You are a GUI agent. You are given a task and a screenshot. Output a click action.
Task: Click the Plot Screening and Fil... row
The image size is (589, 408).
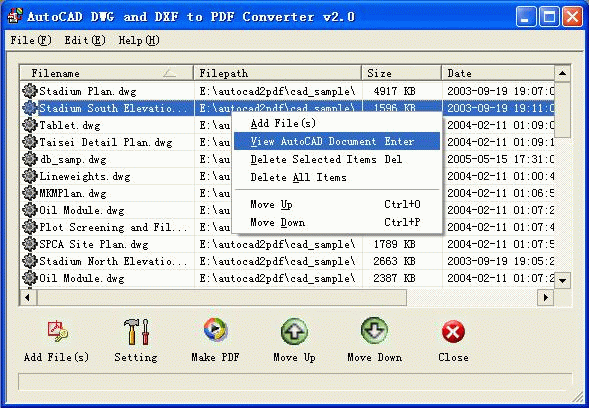click(287, 227)
